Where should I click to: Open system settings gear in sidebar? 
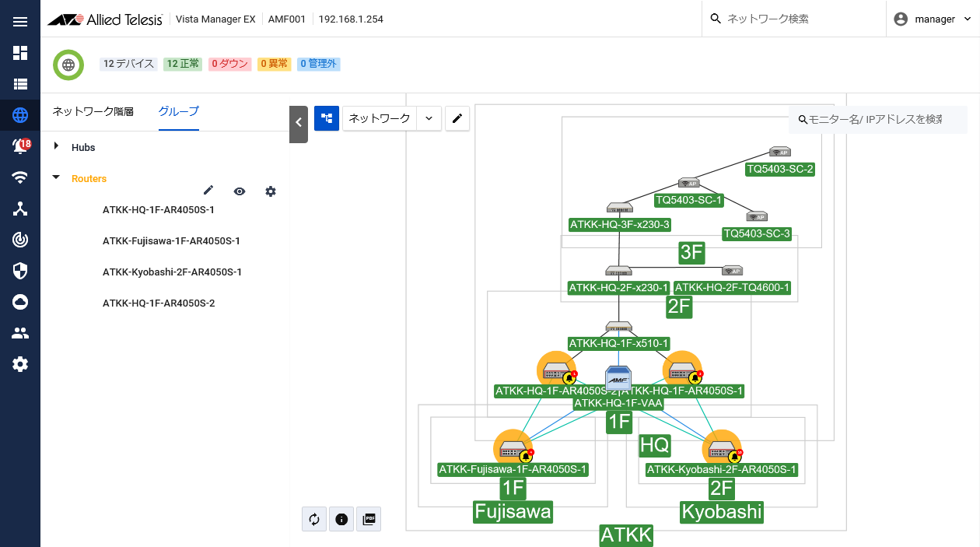20,364
